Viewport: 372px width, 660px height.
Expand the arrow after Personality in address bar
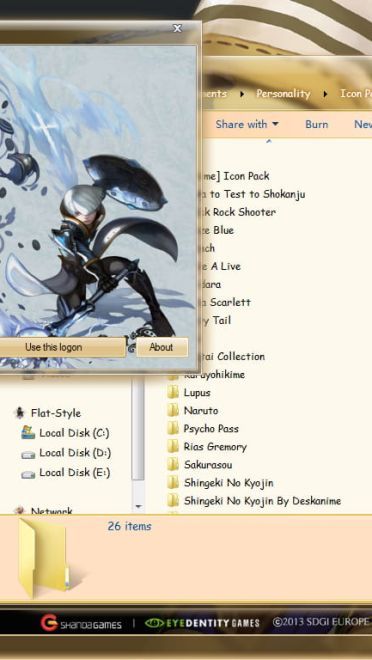coord(325,94)
